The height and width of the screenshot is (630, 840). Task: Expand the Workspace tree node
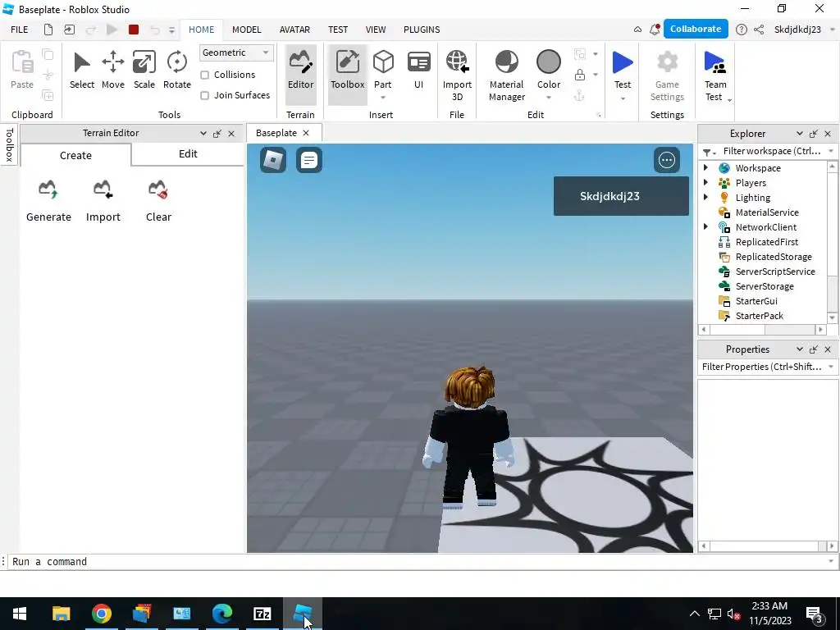pyautogui.click(x=706, y=167)
